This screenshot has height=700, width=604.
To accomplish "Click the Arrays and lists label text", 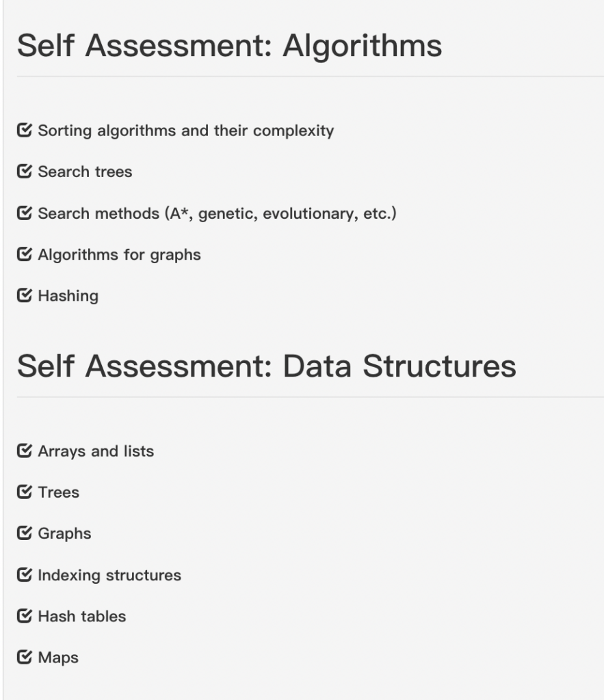I will pyautogui.click(x=96, y=451).
